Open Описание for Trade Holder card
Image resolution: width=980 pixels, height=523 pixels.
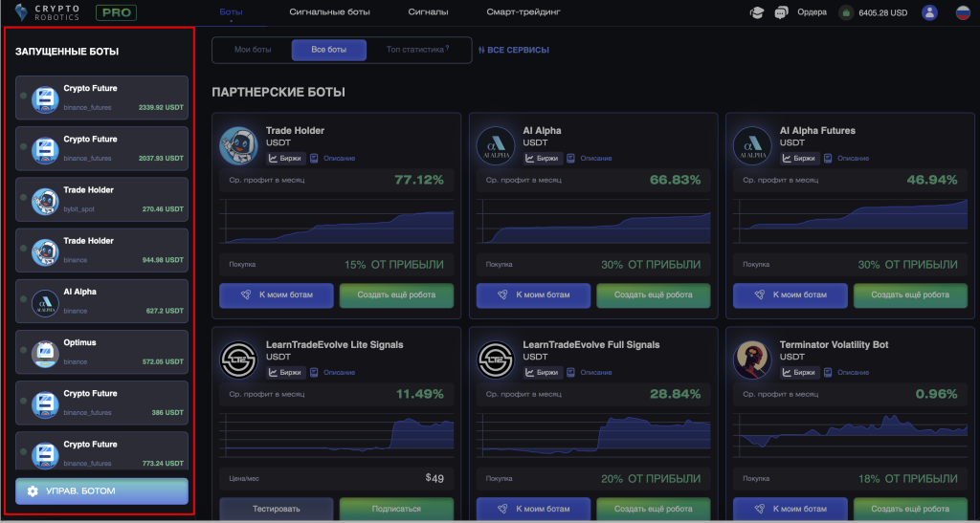point(334,159)
